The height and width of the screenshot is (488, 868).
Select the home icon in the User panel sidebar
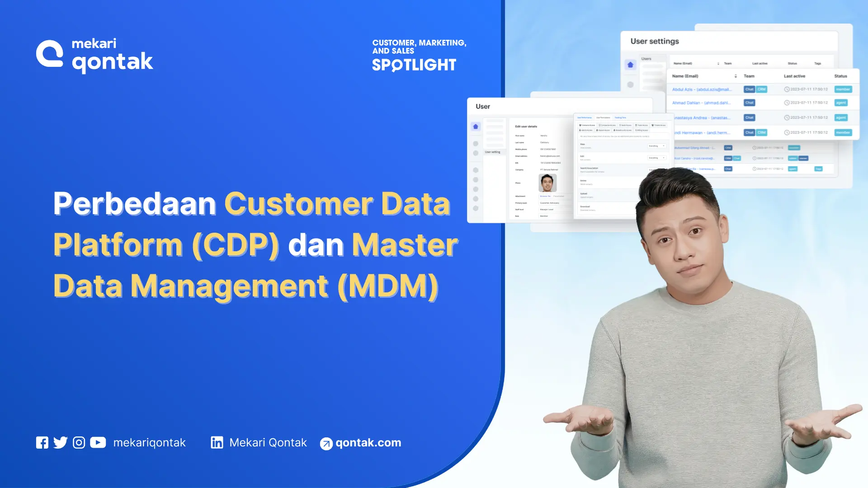point(476,127)
